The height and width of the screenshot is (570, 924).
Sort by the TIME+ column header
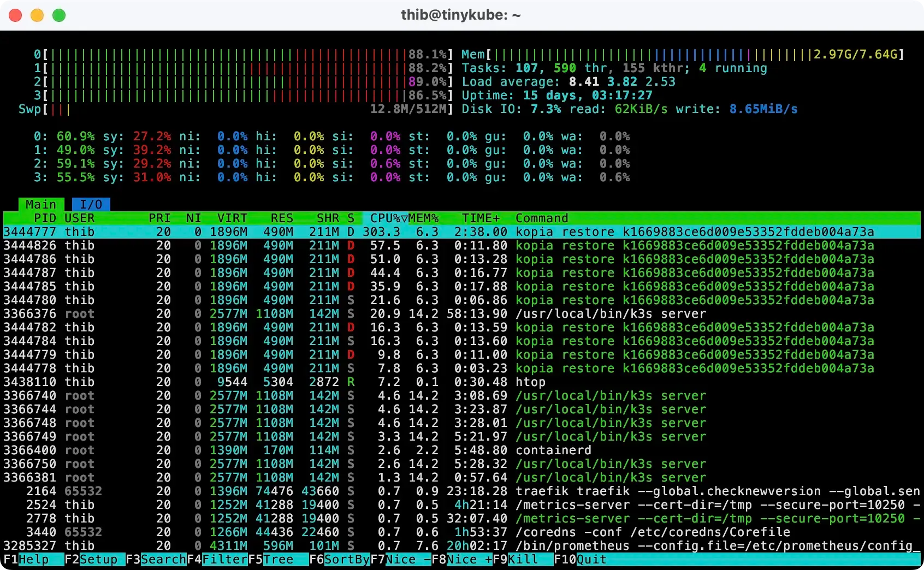[x=480, y=218]
